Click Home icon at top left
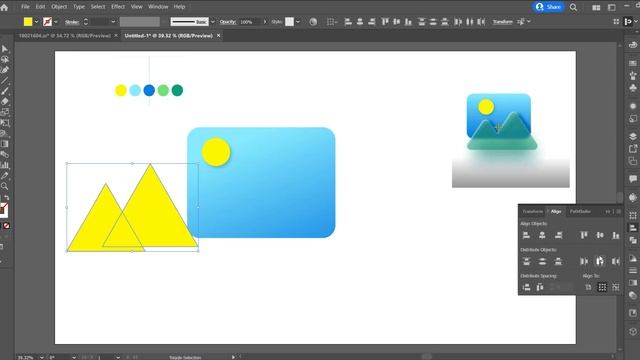This screenshot has height=360, width=640. click(x=4, y=7)
